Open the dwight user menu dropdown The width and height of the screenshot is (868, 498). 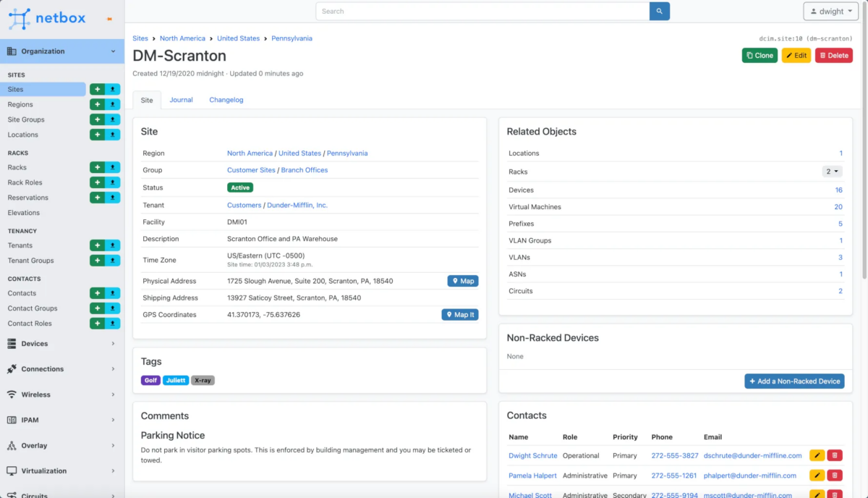[x=830, y=11]
